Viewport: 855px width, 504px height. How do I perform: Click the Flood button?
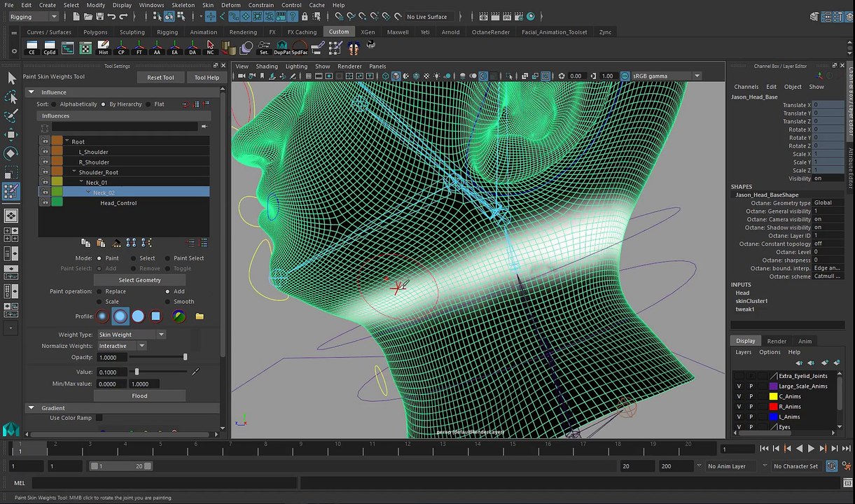coord(139,395)
